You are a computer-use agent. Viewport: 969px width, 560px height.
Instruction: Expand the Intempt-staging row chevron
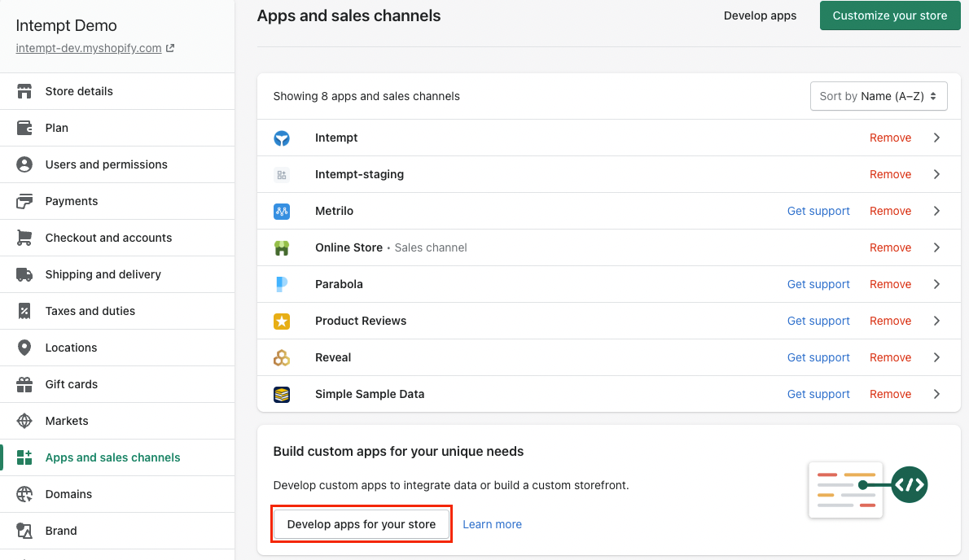(937, 174)
